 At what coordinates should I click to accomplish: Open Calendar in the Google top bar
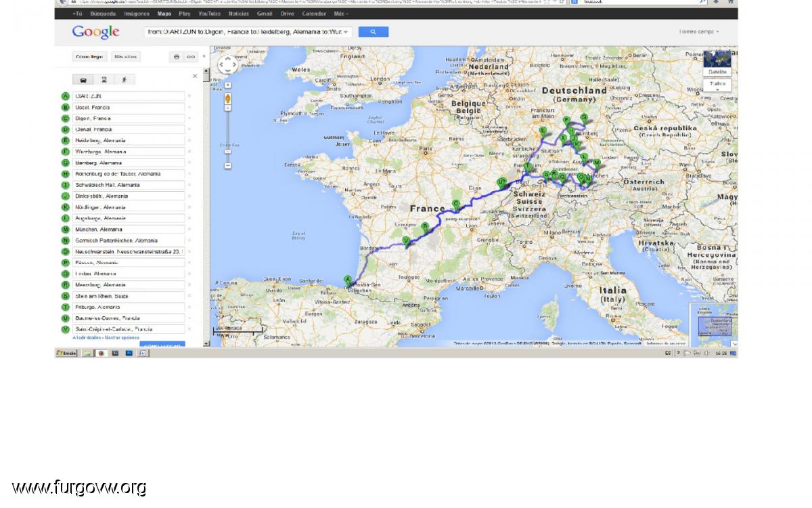pos(313,14)
